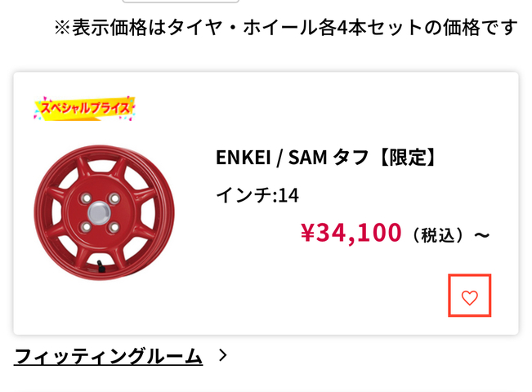Click the スペシャルプライス badge

(84, 109)
